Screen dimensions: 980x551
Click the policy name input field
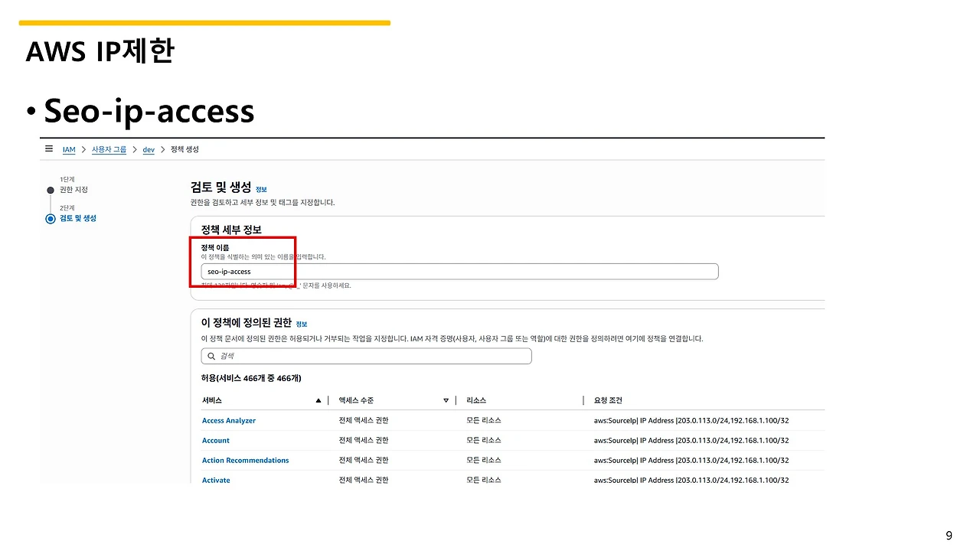coord(459,272)
